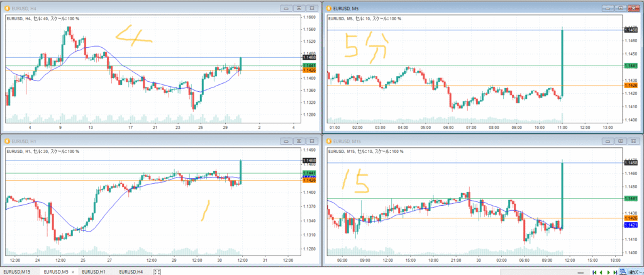Click the EURUSD M15 window title icon
The height and width of the screenshot is (275, 644).
point(328,141)
